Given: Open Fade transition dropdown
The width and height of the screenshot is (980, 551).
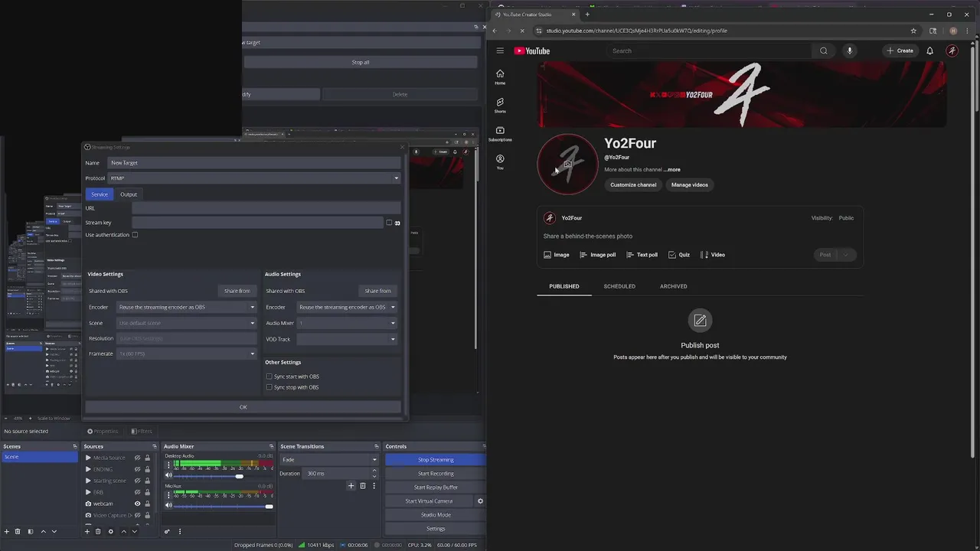Looking at the screenshot, I should coord(329,460).
